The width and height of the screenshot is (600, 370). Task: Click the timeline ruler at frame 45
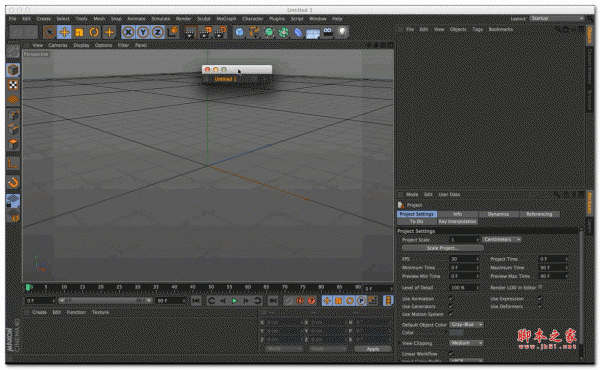(x=192, y=287)
